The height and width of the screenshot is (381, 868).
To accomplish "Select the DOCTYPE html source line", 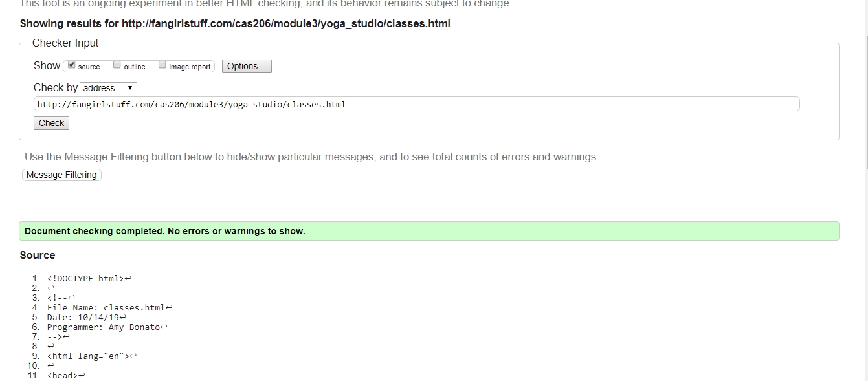I will (x=85, y=279).
